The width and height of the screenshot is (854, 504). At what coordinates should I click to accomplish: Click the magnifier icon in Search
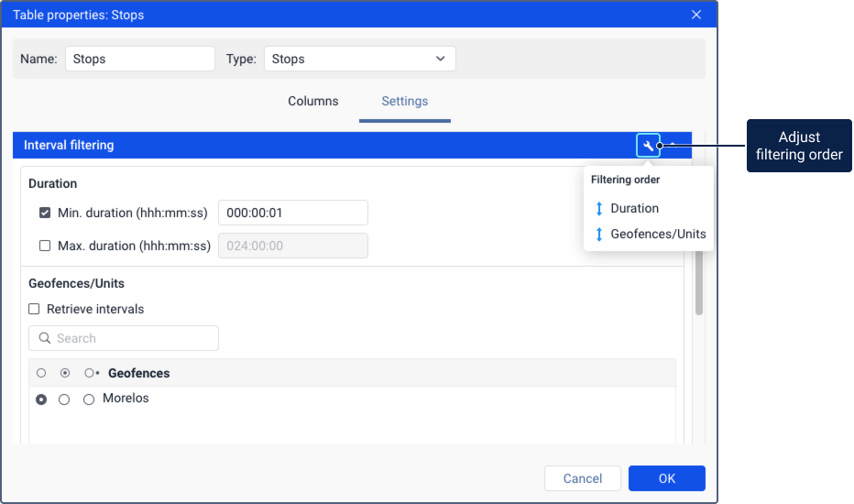tap(45, 338)
